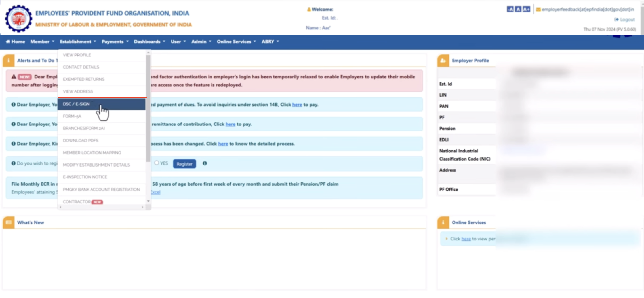The width and height of the screenshot is (644, 298).
Task: Click the EPFO logo emblem
Action: pyautogui.click(x=18, y=19)
